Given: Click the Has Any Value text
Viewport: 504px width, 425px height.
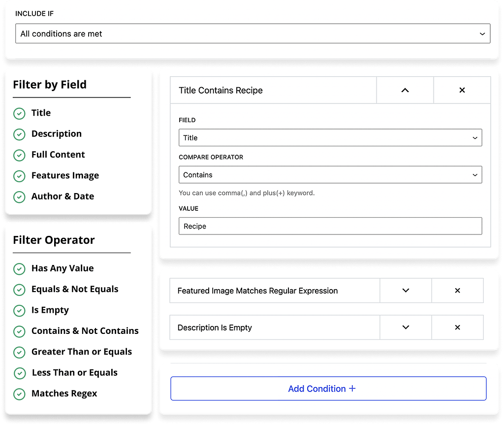Looking at the screenshot, I should pos(63,268).
